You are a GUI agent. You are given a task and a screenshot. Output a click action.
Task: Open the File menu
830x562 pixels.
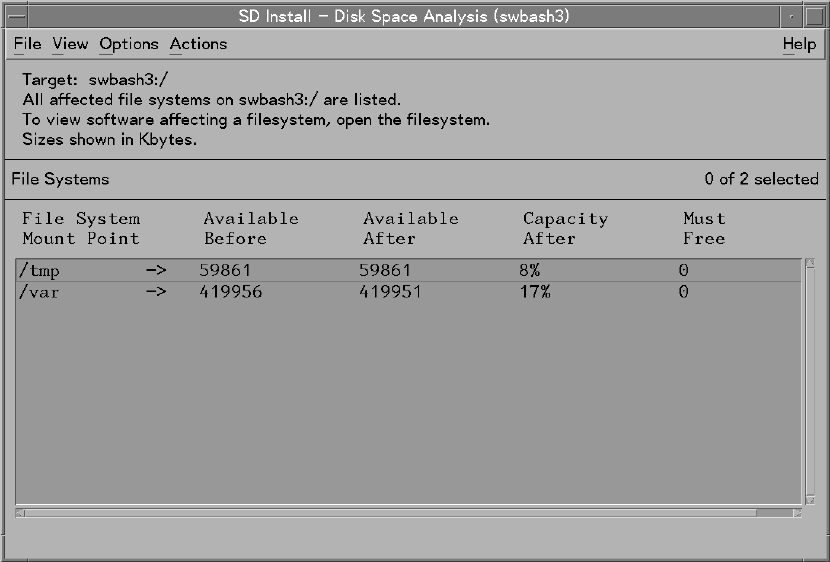tap(27, 44)
